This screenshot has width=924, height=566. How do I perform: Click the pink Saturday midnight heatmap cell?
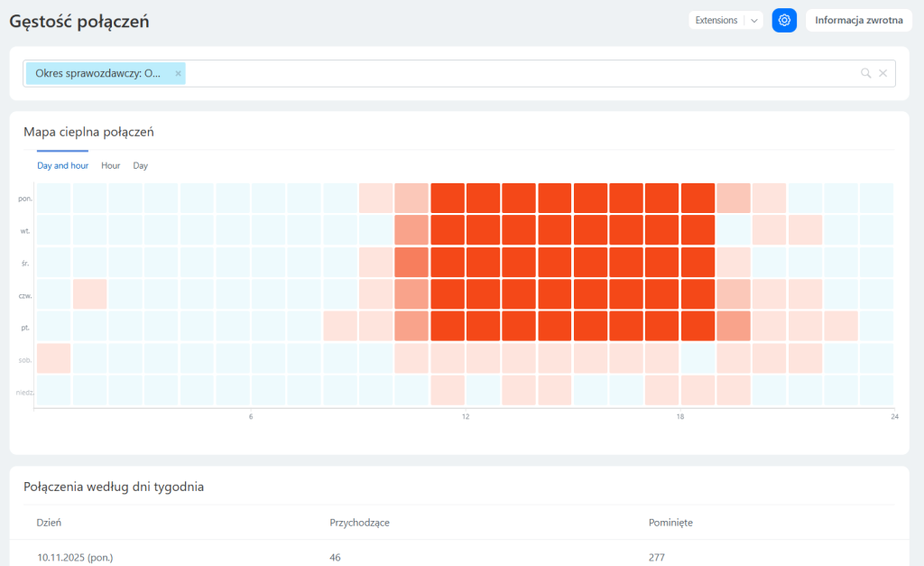click(x=53, y=358)
